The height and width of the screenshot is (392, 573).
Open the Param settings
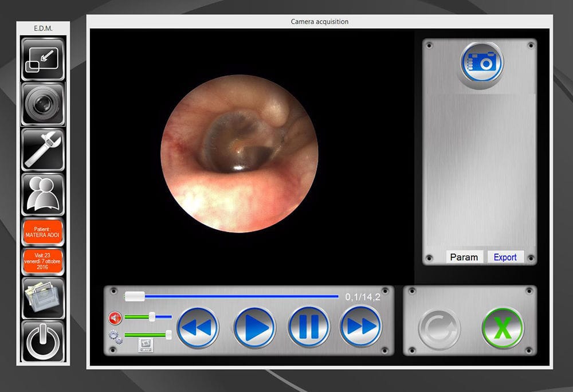pos(464,257)
